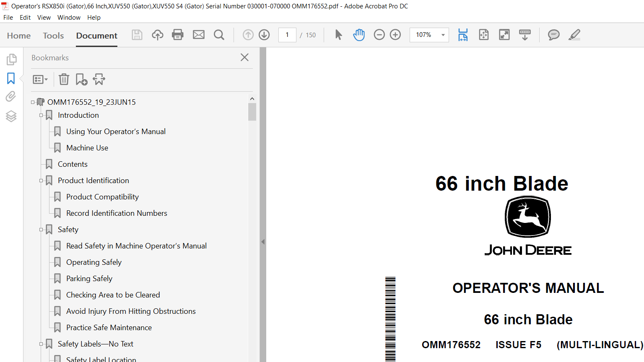Go to next page arrow
The width and height of the screenshot is (644, 362).
pos(264,35)
